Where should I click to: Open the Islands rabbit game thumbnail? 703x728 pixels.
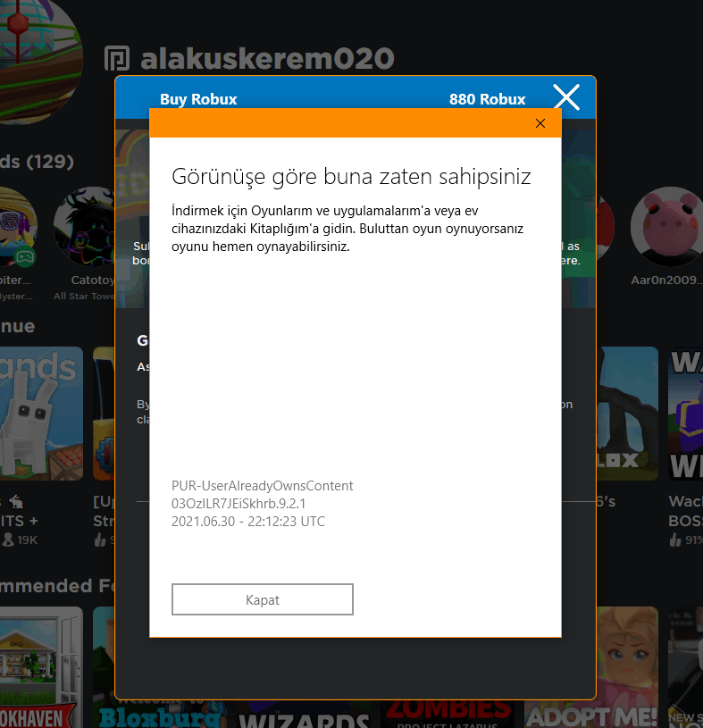[41, 414]
